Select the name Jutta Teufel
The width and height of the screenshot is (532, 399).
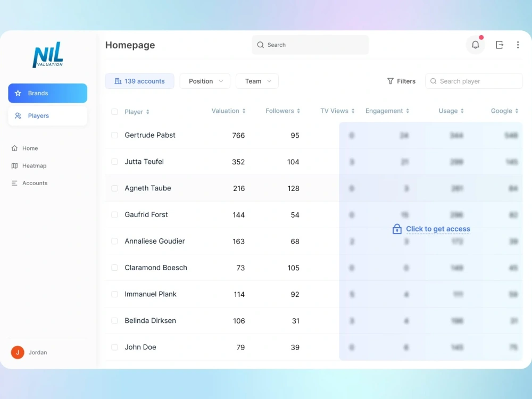pos(144,162)
